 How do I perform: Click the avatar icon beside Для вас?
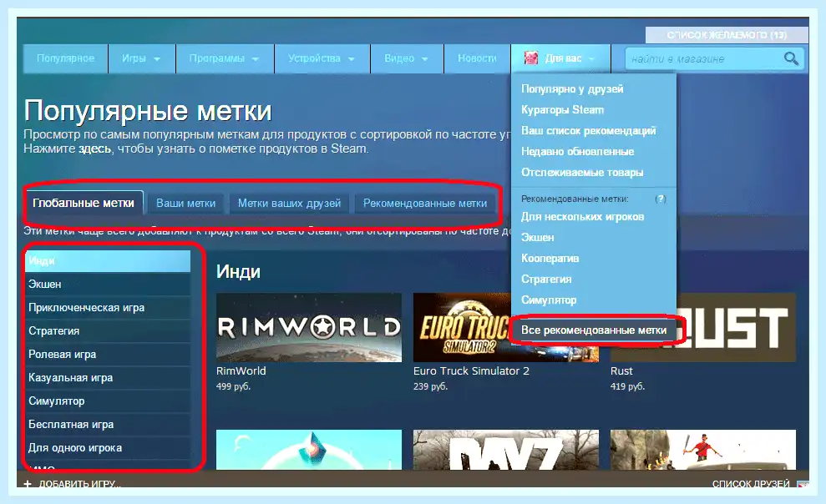531,58
